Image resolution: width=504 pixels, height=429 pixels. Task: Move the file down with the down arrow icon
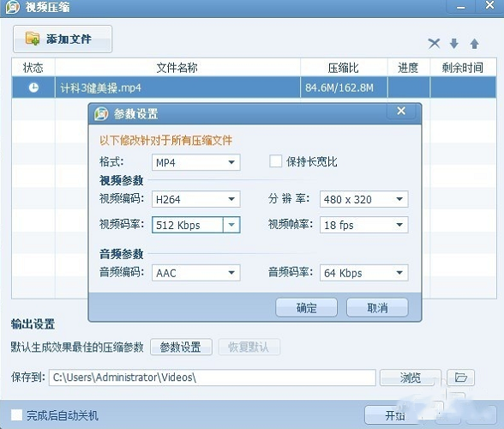pyautogui.click(x=454, y=44)
